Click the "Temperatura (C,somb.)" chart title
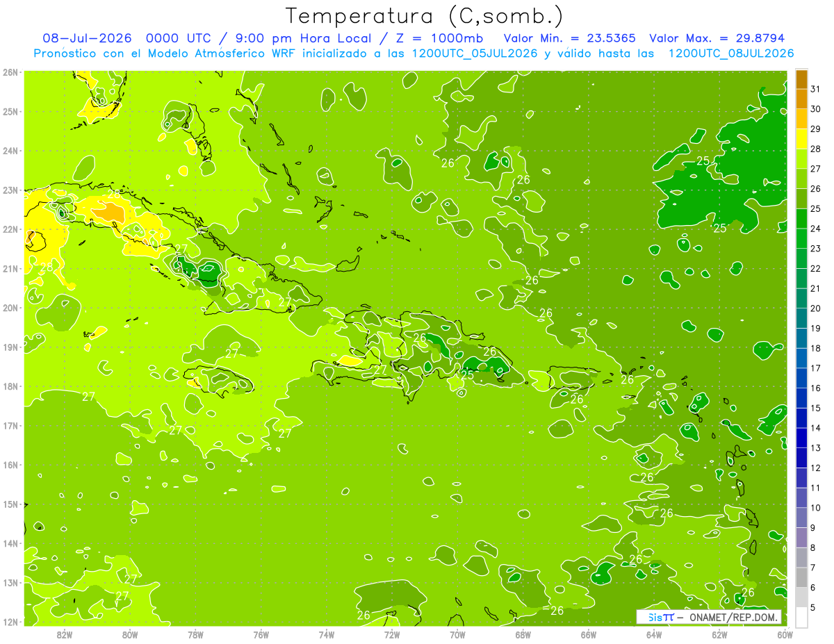The image size is (834, 644). point(424,17)
